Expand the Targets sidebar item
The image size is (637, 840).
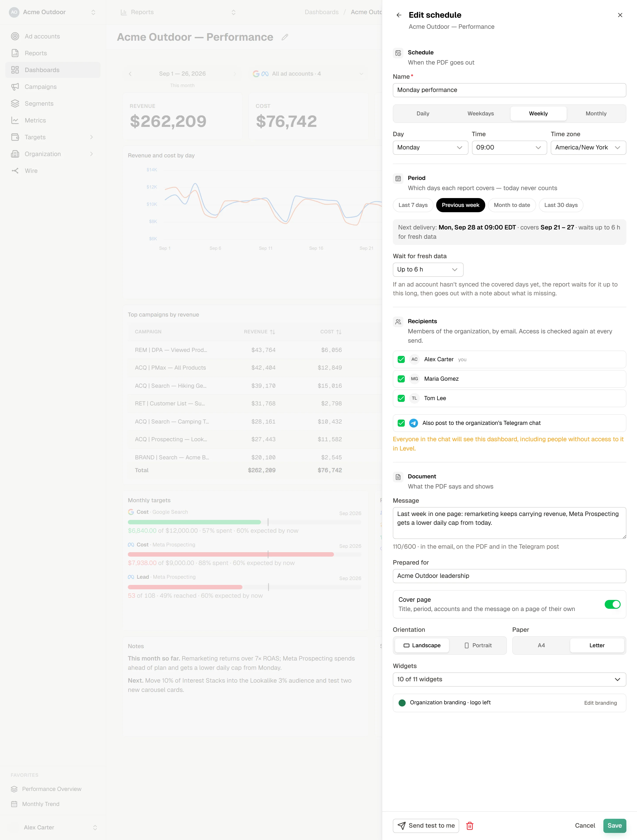[x=53, y=137]
